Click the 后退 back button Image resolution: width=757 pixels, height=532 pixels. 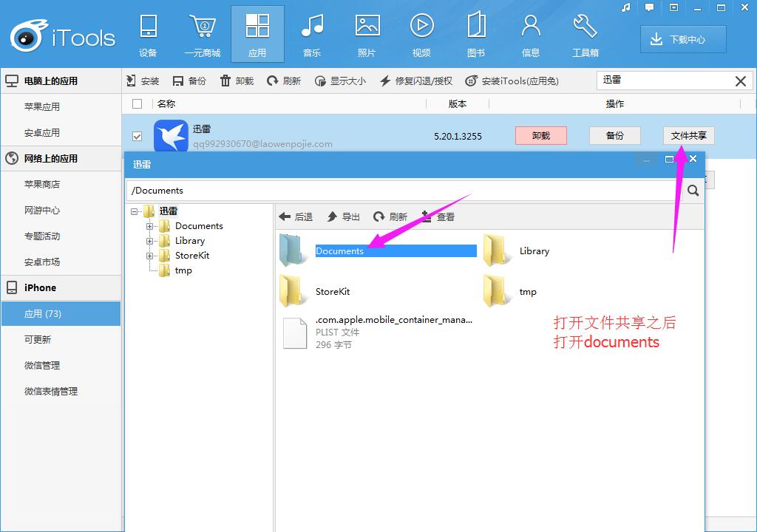[x=296, y=217]
